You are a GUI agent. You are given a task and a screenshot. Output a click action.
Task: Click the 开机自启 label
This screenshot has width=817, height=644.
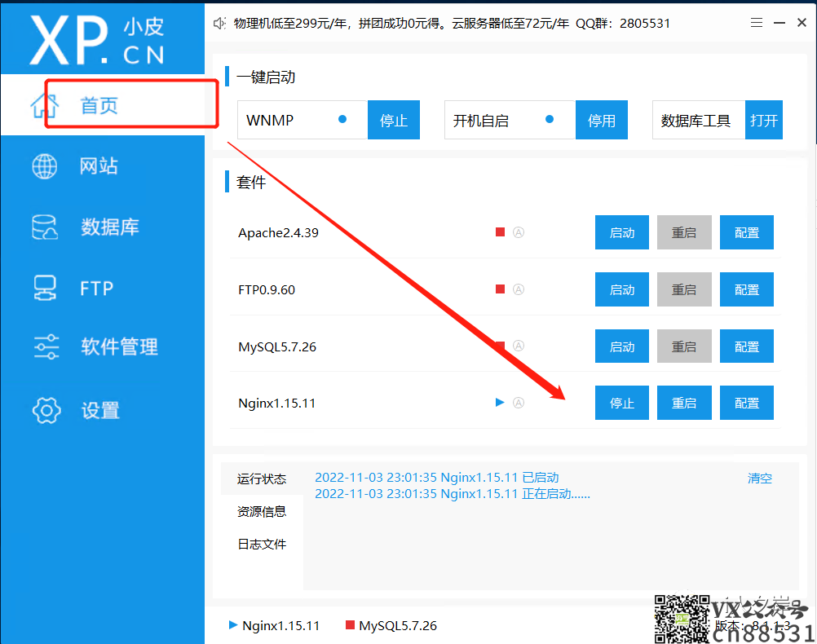tap(480, 121)
